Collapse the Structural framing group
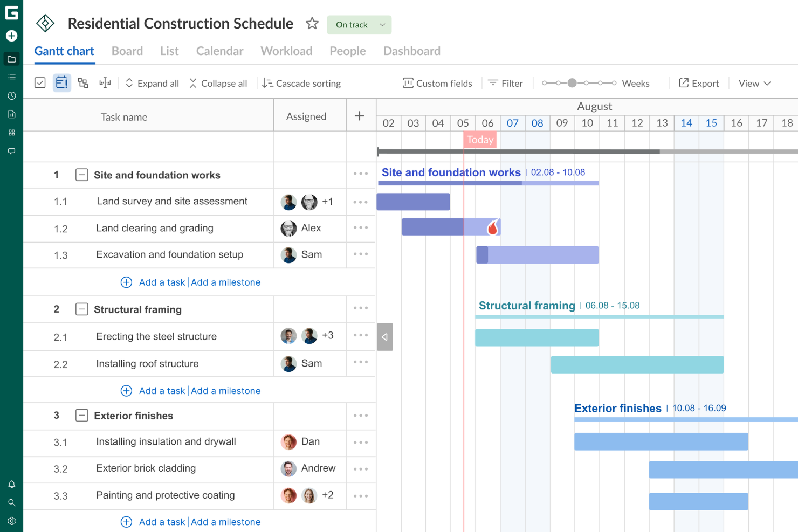 pyautogui.click(x=81, y=309)
